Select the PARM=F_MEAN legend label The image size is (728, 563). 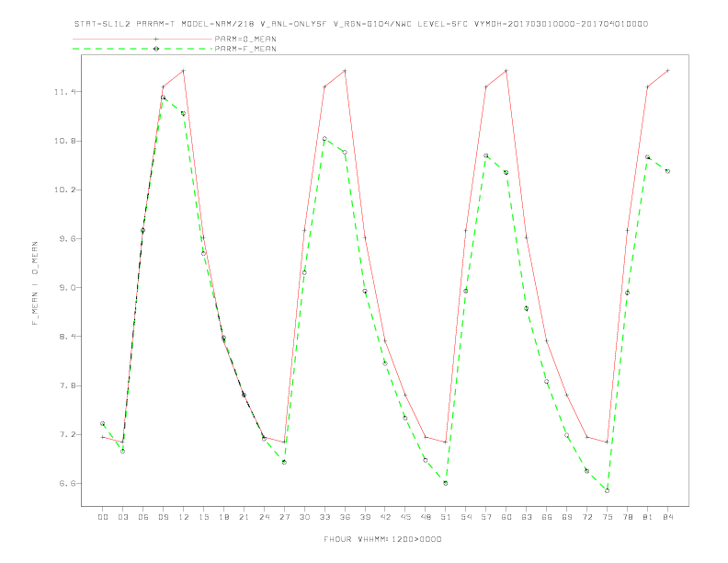245,49
